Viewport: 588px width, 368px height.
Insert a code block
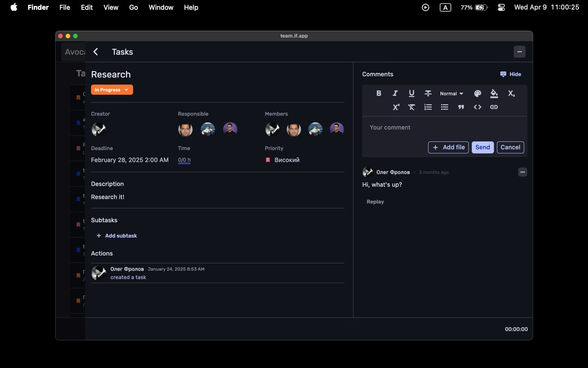point(478,107)
